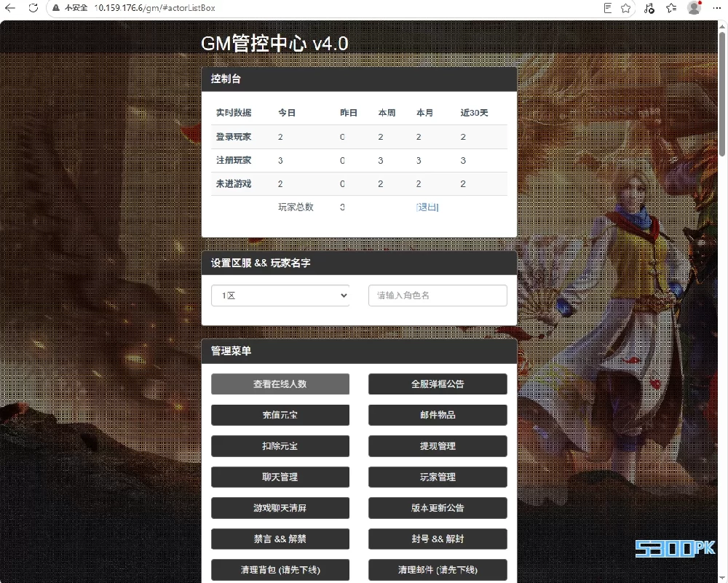Click the 登录玩家 row label
Viewport: 728px width, 583px height.
(234, 137)
